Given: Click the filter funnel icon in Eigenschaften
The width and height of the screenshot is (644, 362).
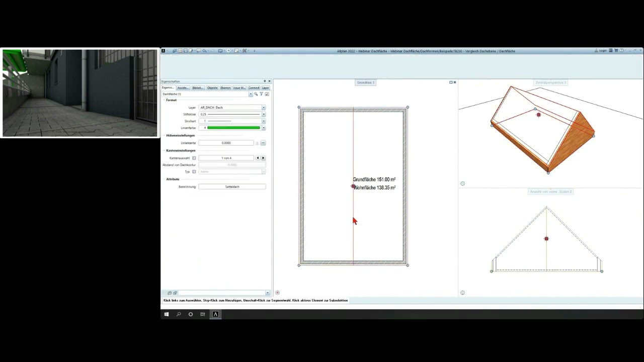Looking at the screenshot, I should click(261, 94).
